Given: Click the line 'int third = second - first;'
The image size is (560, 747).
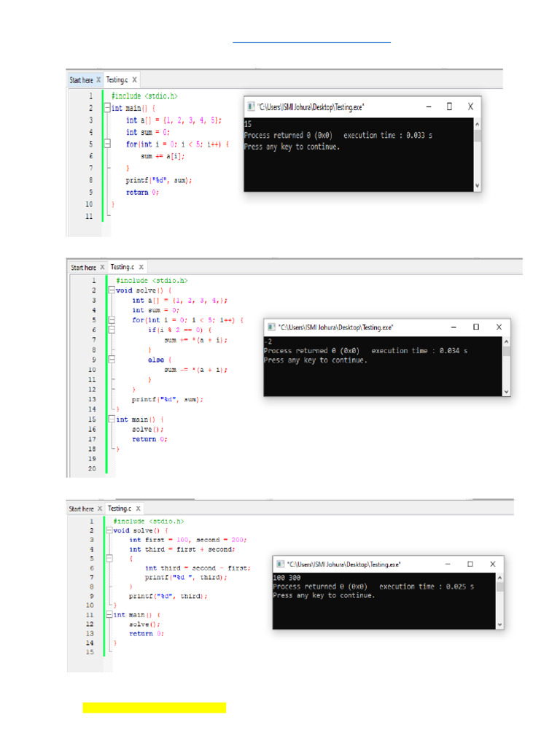Looking at the screenshot, I should 198,568.
